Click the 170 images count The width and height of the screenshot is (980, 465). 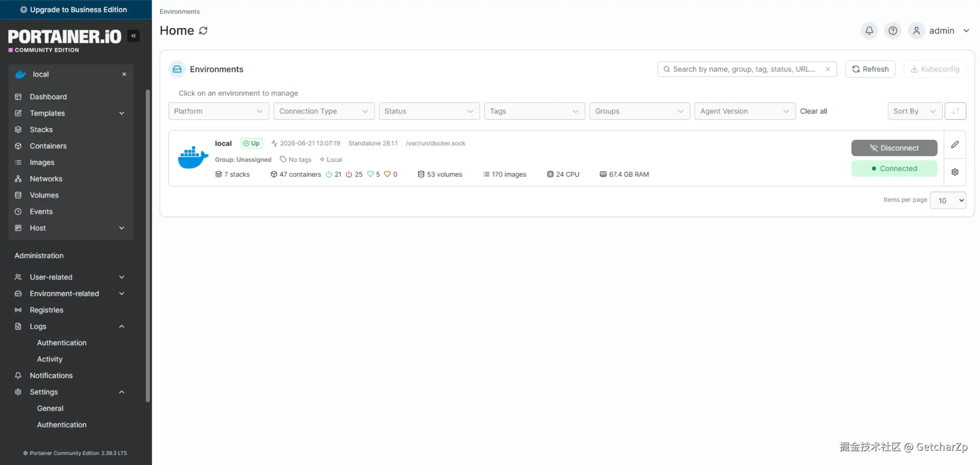click(504, 174)
